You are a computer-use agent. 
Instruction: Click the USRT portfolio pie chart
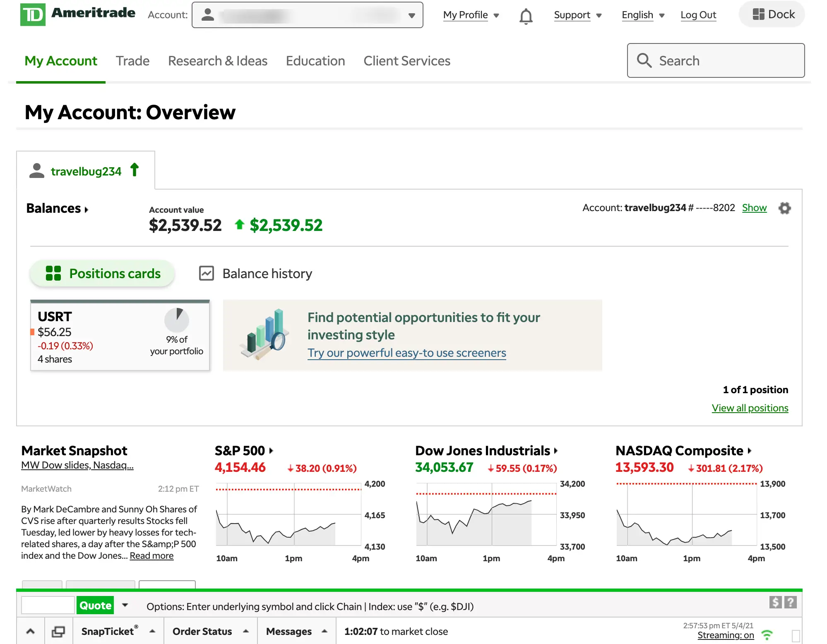(177, 320)
